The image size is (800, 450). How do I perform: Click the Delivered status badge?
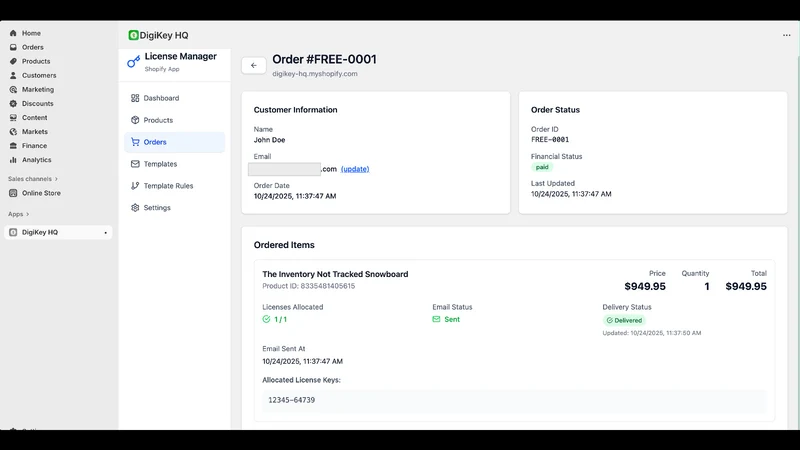click(x=624, y=320)
